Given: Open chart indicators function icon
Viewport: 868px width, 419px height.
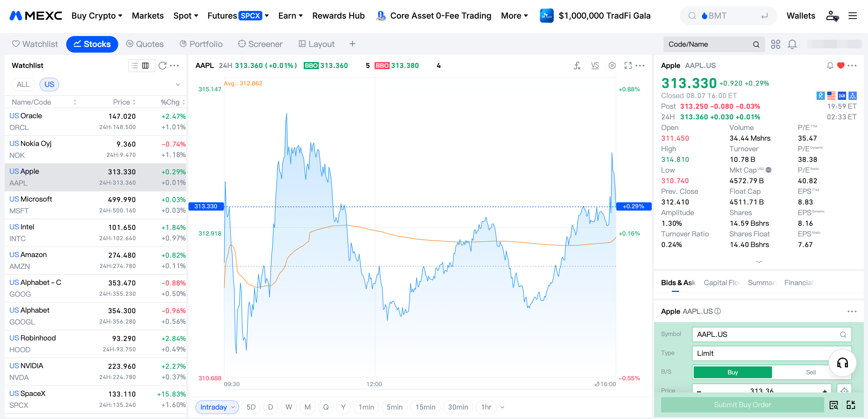Looking at the screenshot, I should pyautogui.click(x=577, y=65).
